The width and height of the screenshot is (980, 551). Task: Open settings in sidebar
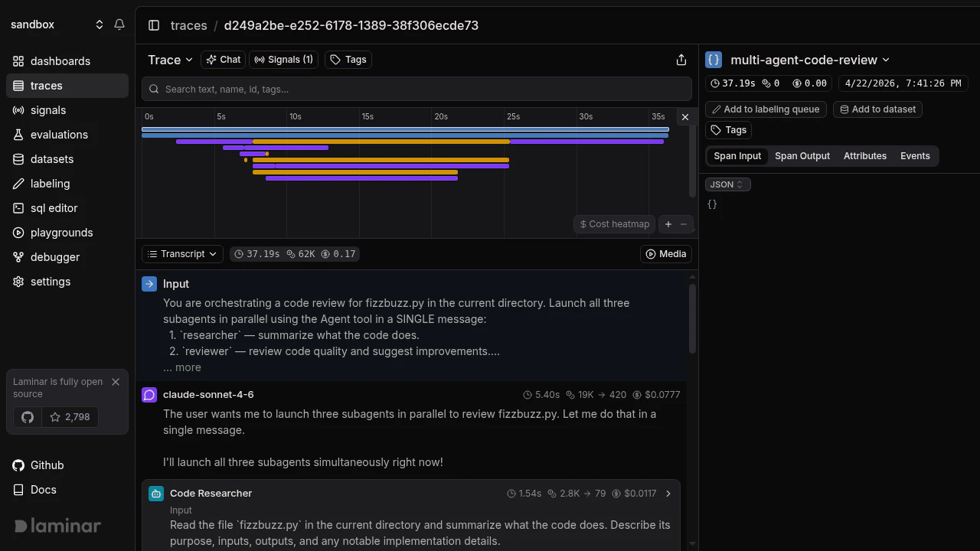pos(67,282)
